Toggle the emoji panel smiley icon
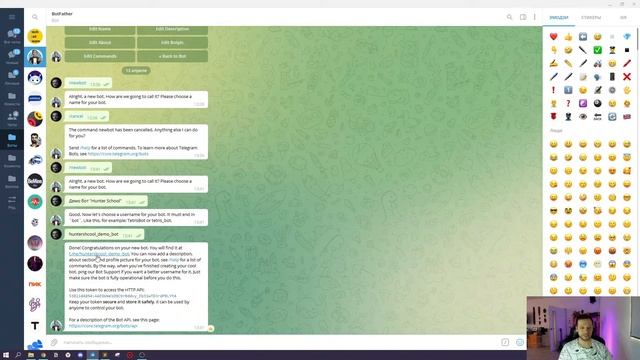Viewport: 640px width, 360px height. 520,342
